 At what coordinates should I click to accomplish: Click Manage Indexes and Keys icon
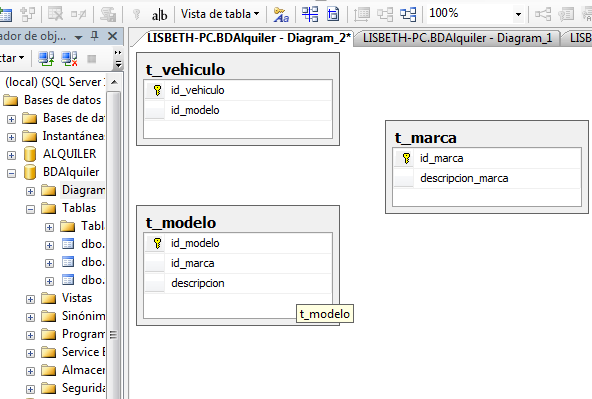[566, 14]
